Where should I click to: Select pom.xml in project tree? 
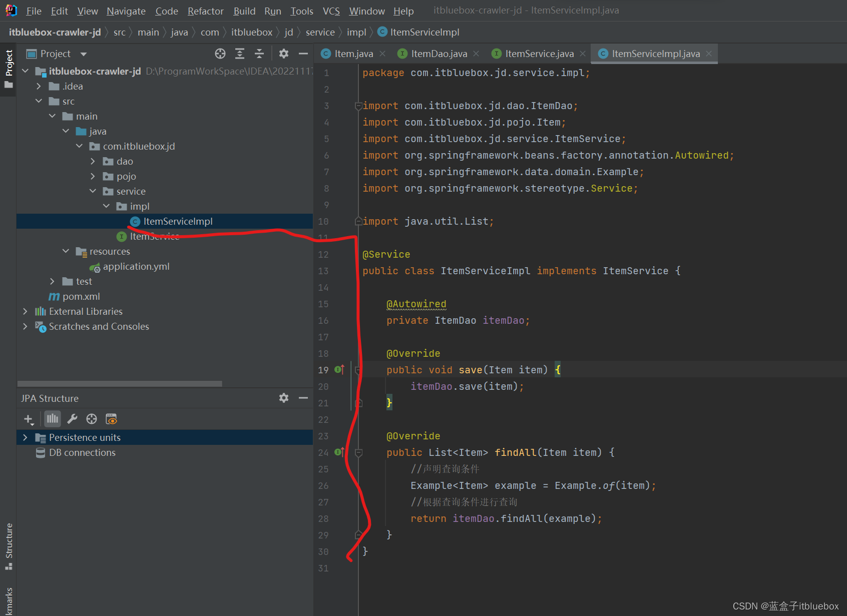point(81,296)
